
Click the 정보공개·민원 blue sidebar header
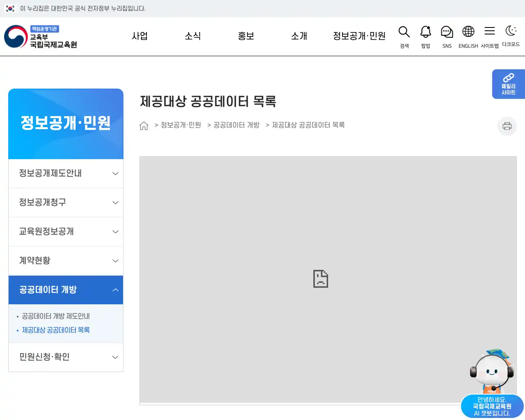coord(66,123)
